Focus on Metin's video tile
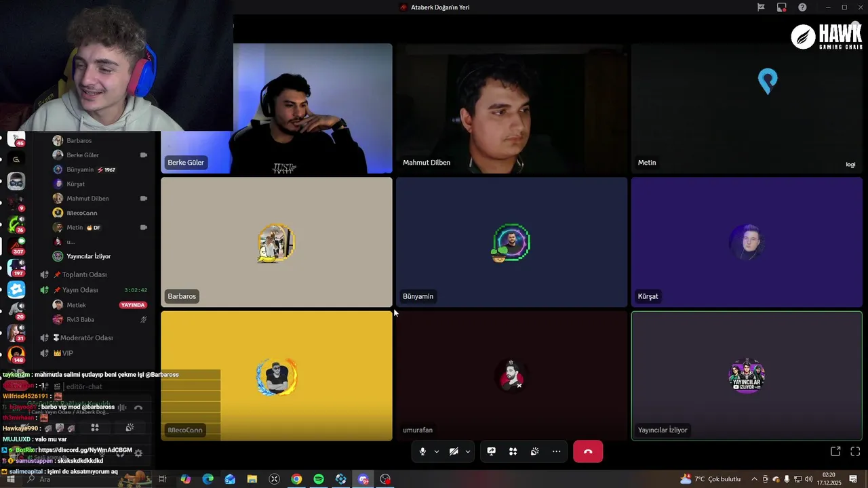The height and width of the screenshot is (488, 868). [x=747, y=108]
